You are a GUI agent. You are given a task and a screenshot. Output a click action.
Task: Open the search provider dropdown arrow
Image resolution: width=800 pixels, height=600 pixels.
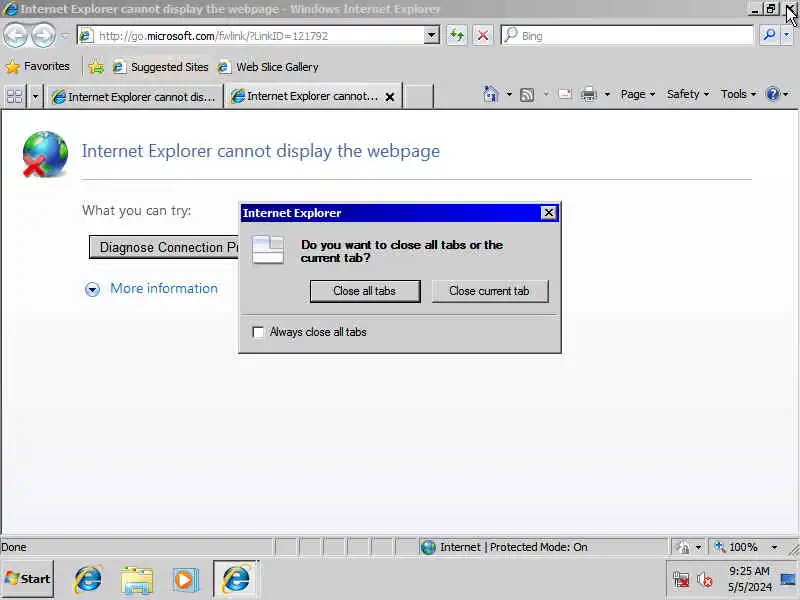coord(787,35)
